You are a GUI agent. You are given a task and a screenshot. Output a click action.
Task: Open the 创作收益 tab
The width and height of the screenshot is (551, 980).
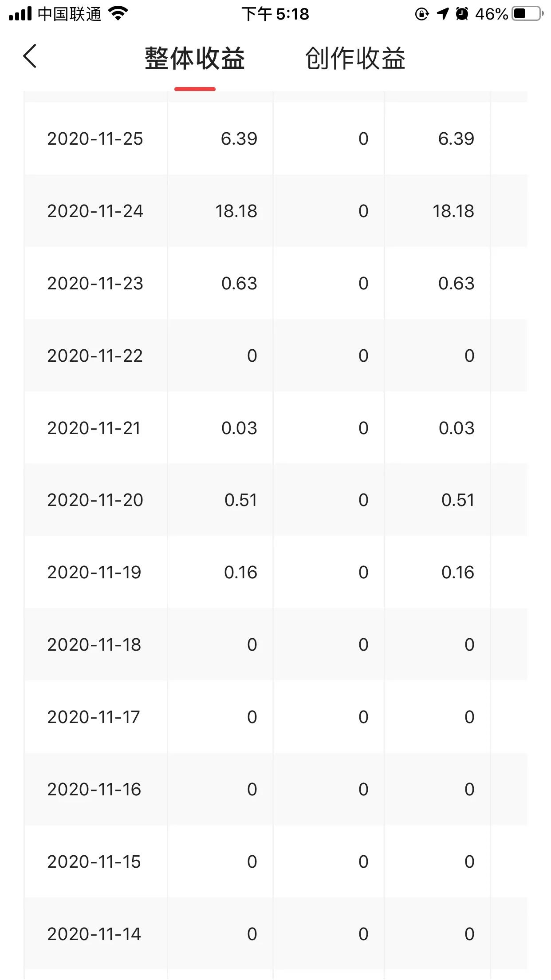coord(355,59)
